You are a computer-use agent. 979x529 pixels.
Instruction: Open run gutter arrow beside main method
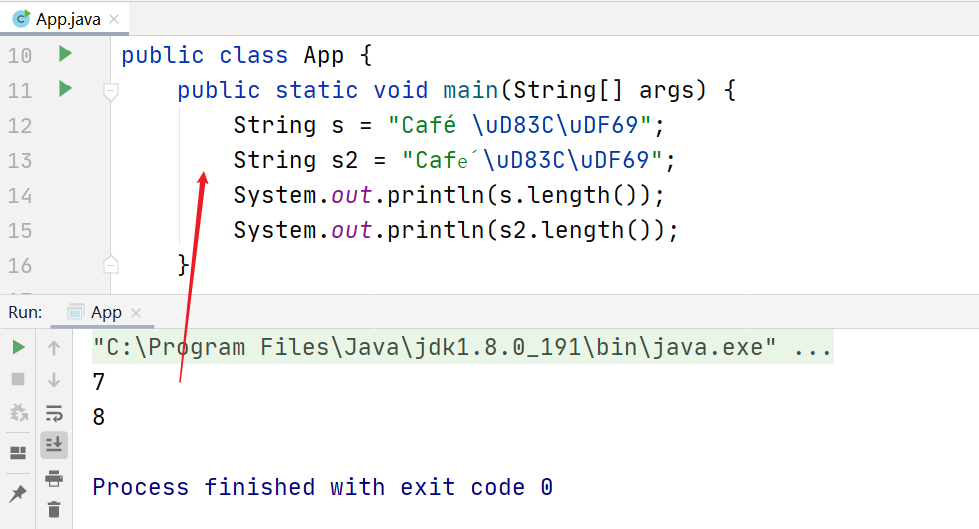[65, 89]
